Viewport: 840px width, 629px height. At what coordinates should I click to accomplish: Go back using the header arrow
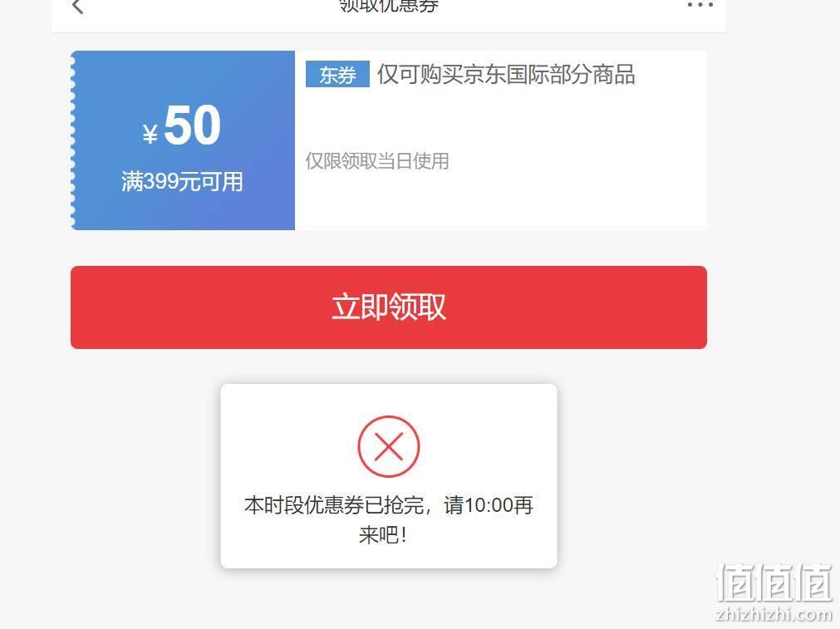coord(77,7)
